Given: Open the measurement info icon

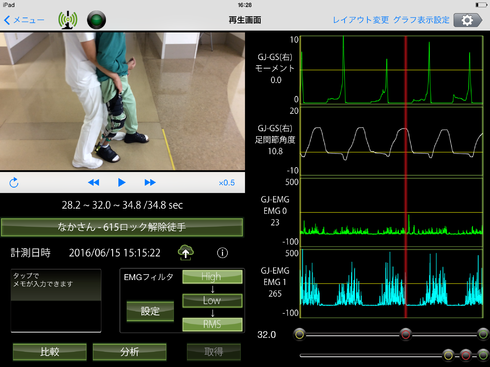Looking at the screenshot, I should (222, 253).
